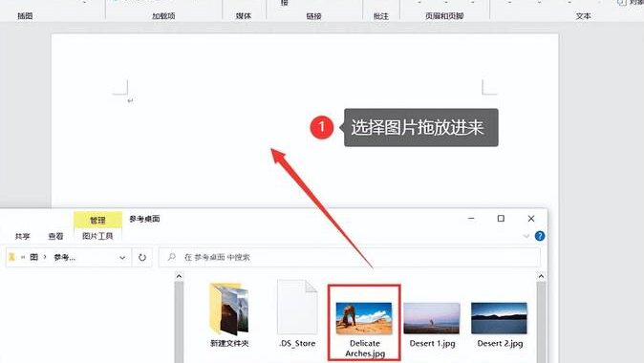Place cursor at paragraph mark in Word page
The width and height of the screenshot is (644, 363).
(130, 100)
